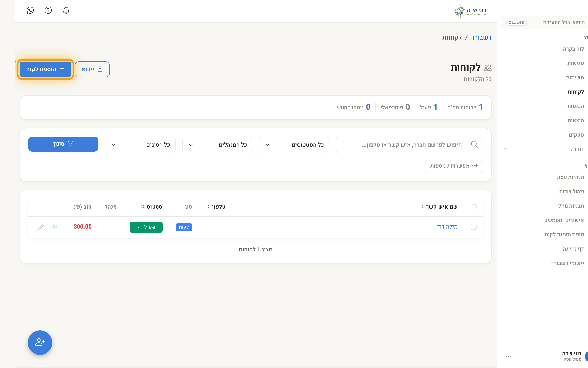
Task: Open פגישות in sidebar
Action: (575, 63)
